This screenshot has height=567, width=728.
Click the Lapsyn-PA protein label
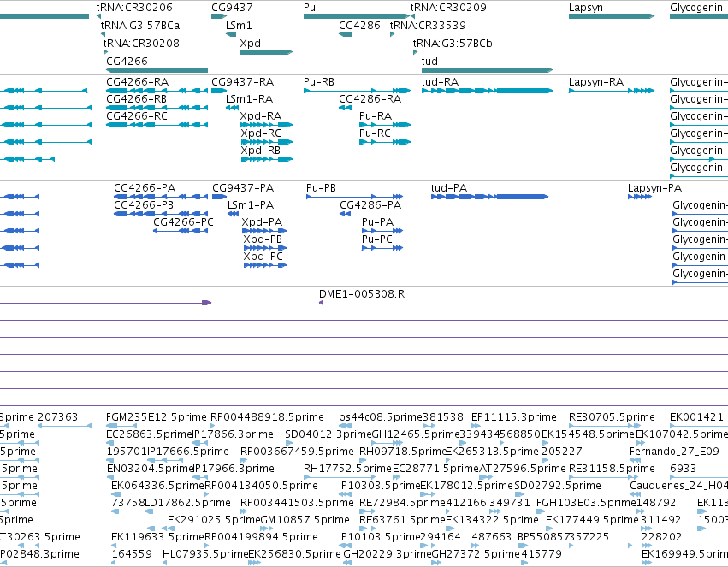(x=654, y=188)
